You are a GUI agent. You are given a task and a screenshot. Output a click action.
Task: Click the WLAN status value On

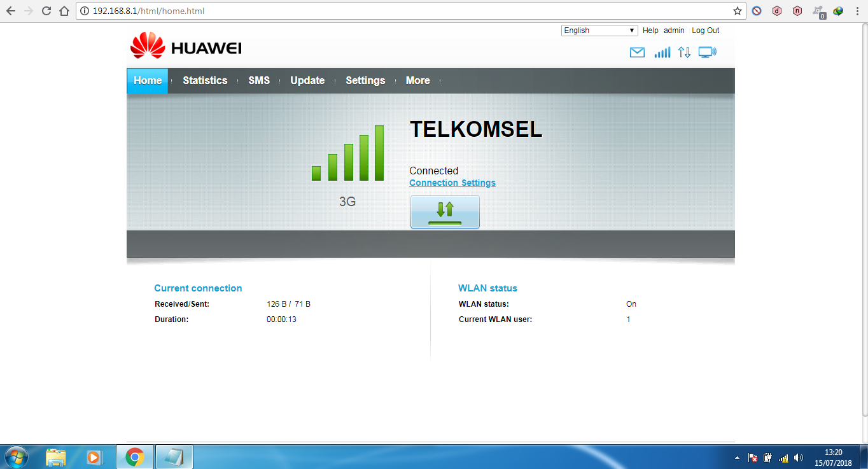point(631,304)
